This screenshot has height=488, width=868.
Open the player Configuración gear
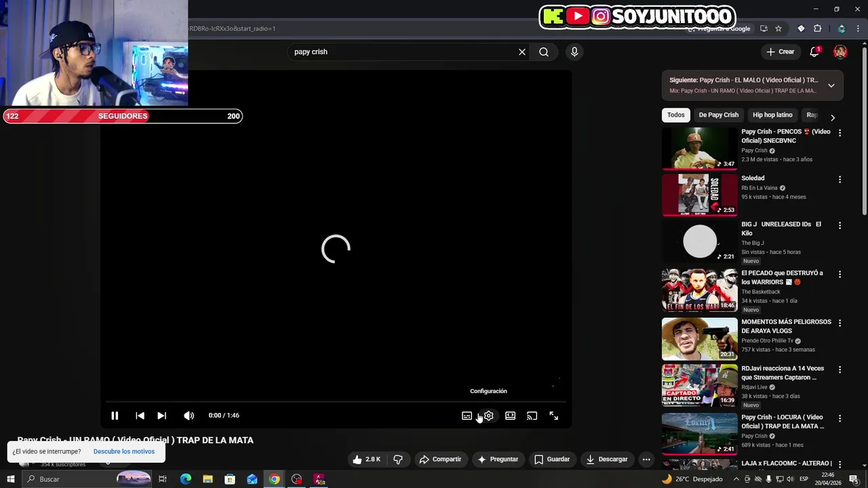tap(488, 415)
